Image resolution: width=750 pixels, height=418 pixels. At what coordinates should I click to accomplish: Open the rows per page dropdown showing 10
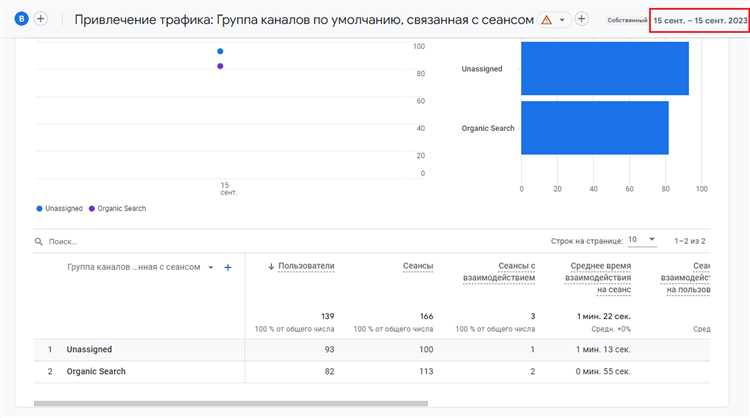(x=641, y=239)
